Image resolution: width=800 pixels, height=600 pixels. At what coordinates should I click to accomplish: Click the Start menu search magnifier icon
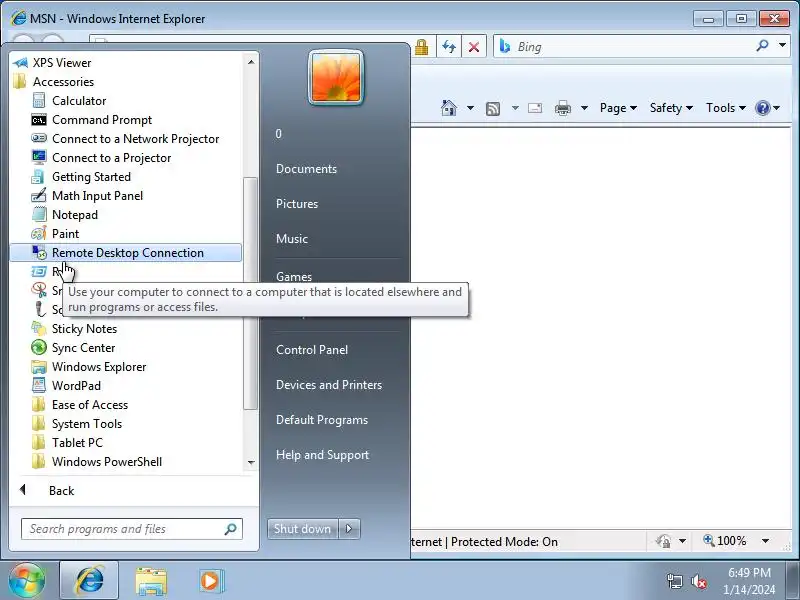[231, 529]
